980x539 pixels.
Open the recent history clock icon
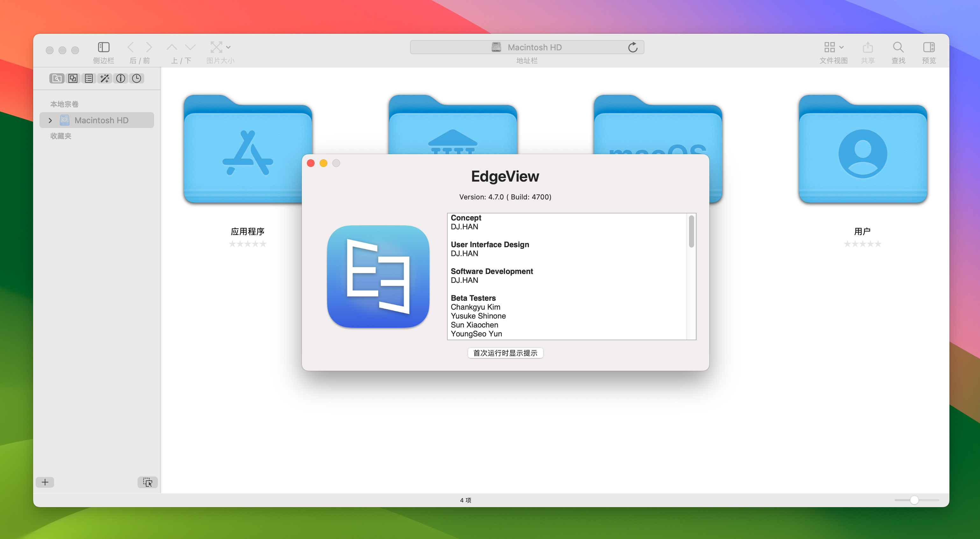coord(137,78)
